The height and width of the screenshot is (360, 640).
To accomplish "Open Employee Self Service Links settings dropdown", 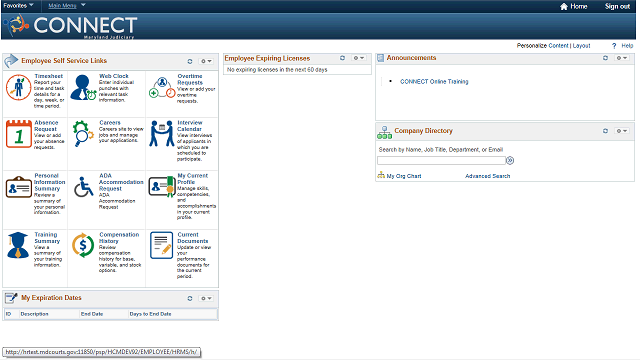I will pyautogui.click(x=206, y=61).
